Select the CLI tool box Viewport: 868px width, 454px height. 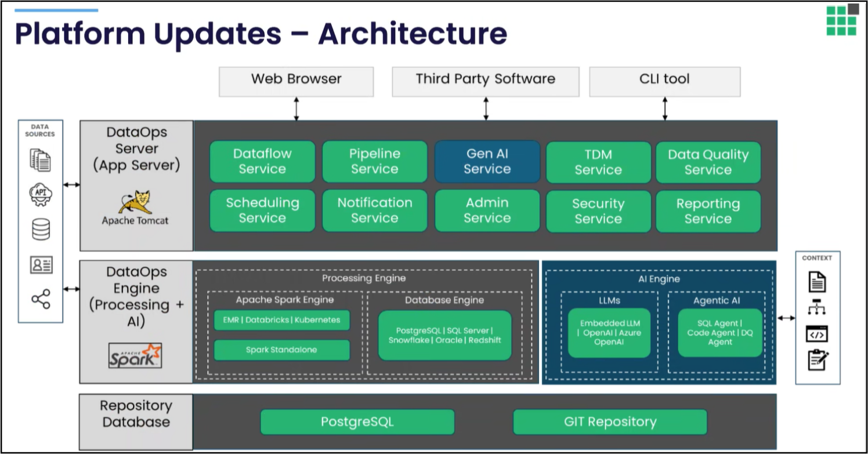pyautogui.click(x=664, y=80)
